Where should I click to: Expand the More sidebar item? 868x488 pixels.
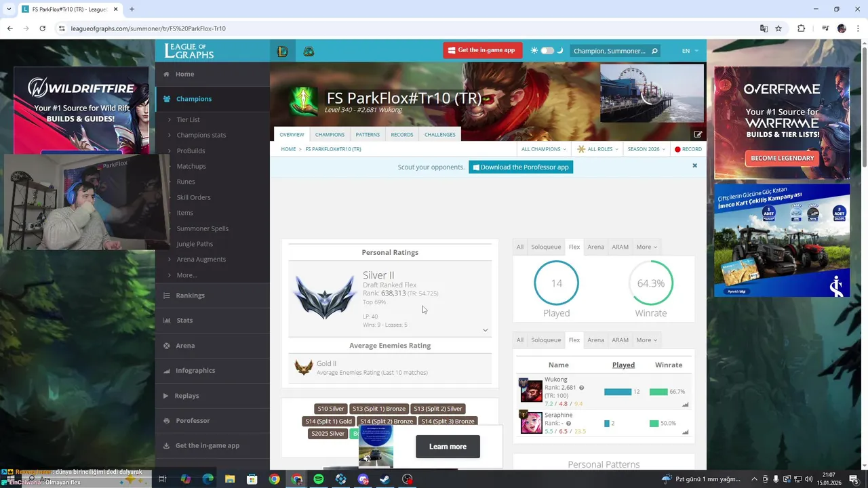coord(186,275)
